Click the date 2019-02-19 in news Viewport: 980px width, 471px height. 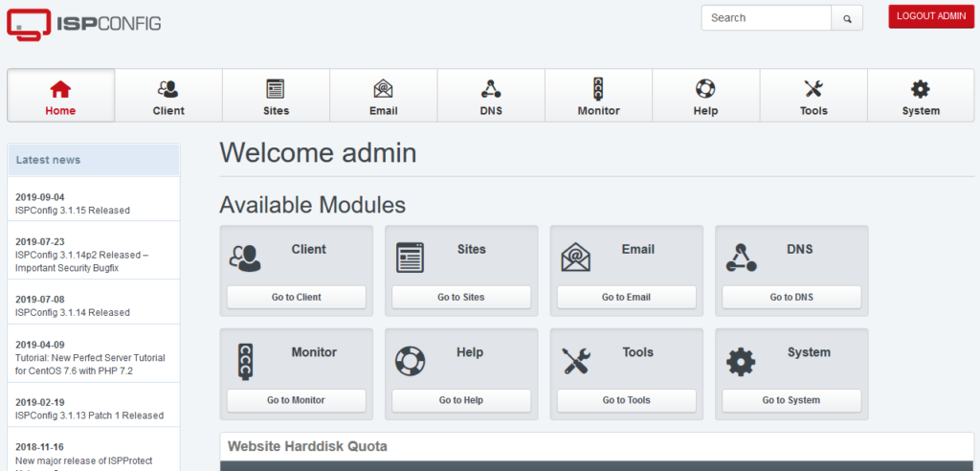tap(40, 402)
